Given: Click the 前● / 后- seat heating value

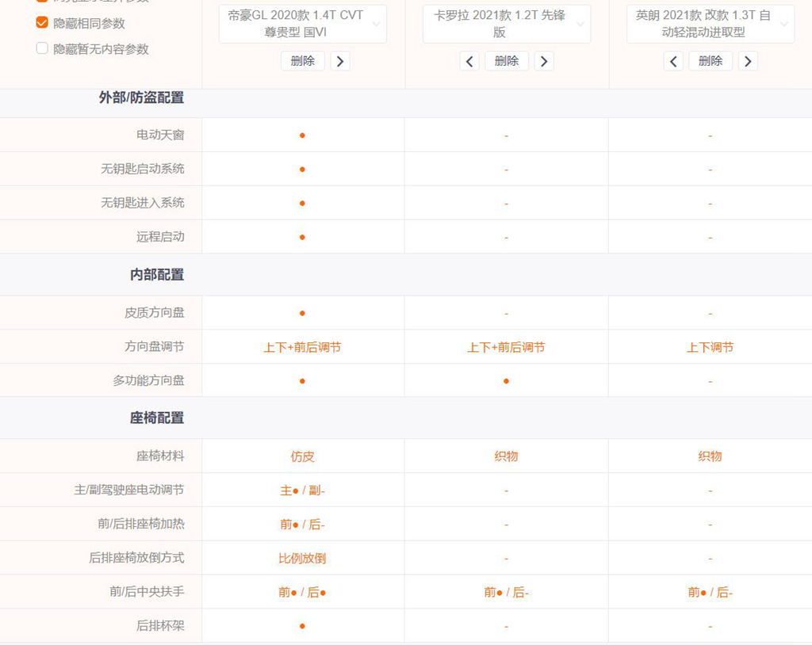Looking at the screenshot, I should (302, 525).
